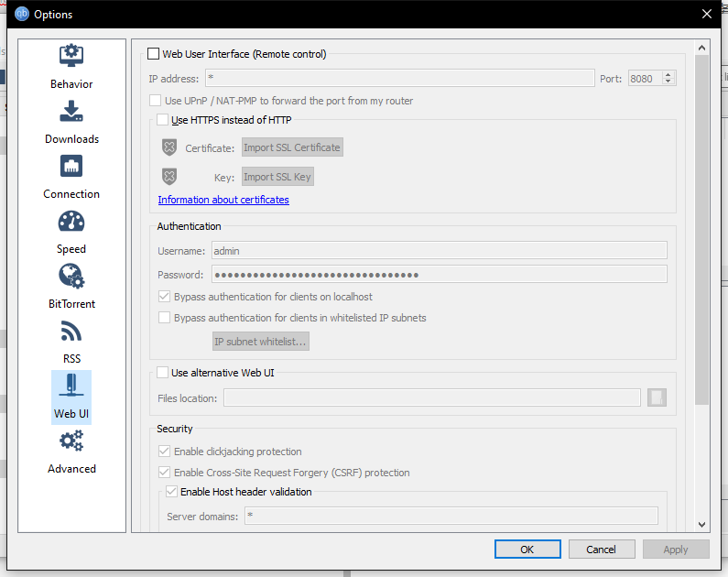Toggle Bypass authentication for clients on localhost
Viewport: 728px width, 577px height.
[164, 297]
